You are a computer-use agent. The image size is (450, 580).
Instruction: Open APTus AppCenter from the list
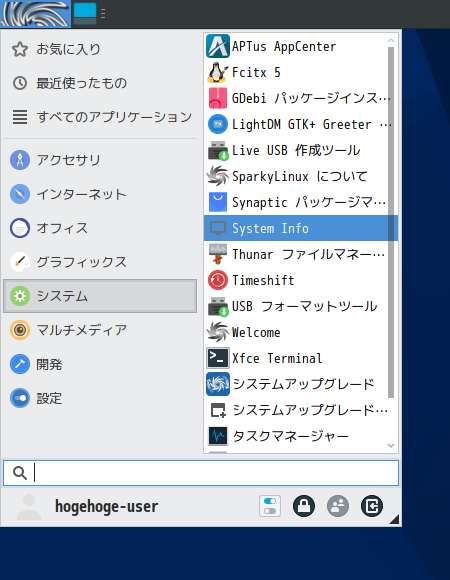300,46
